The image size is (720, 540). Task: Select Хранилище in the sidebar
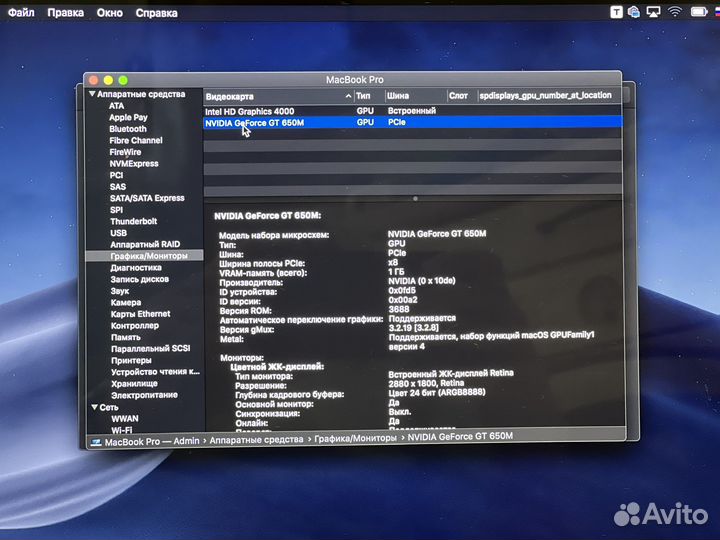(x=134, y=383)
